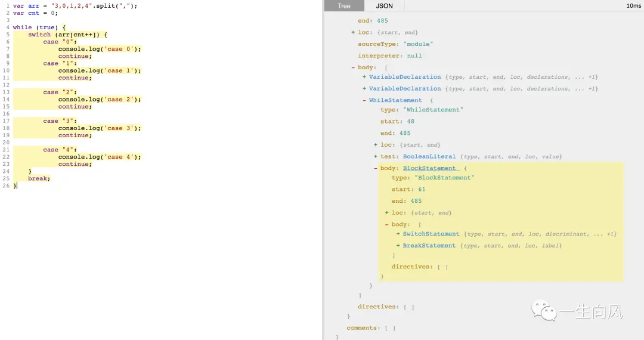The image size is (644, 340).
Task: Click the while (true) code line
Action: click(x=39, y=27)
